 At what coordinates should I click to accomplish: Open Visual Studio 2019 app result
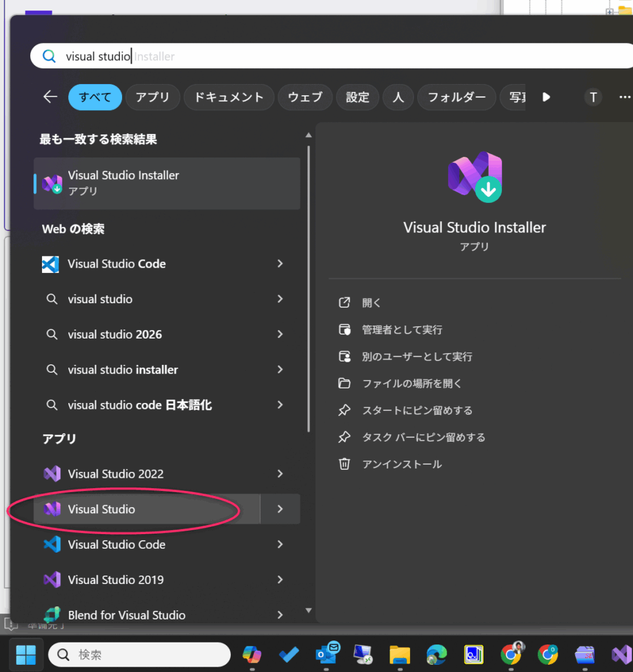coord(115,580)
